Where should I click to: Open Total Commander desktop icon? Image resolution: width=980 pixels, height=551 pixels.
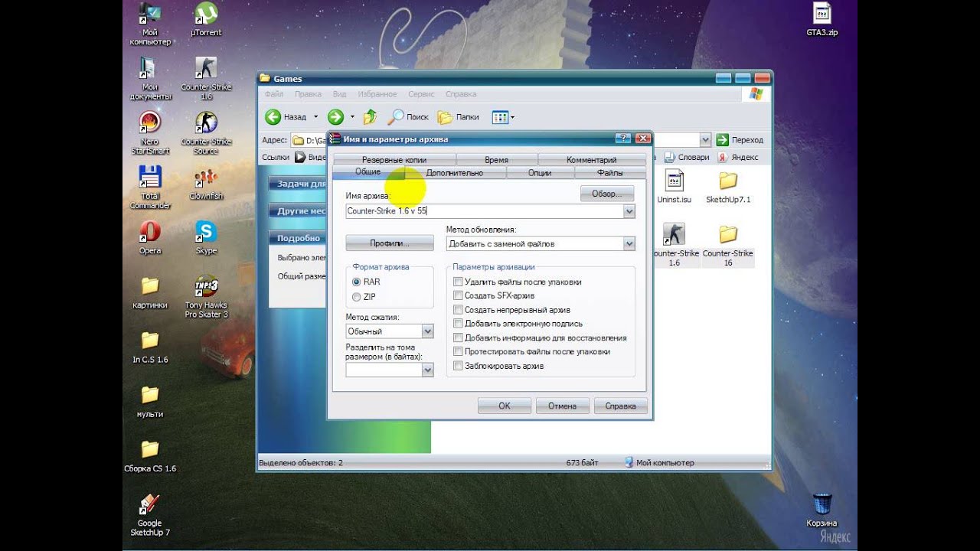150,187
